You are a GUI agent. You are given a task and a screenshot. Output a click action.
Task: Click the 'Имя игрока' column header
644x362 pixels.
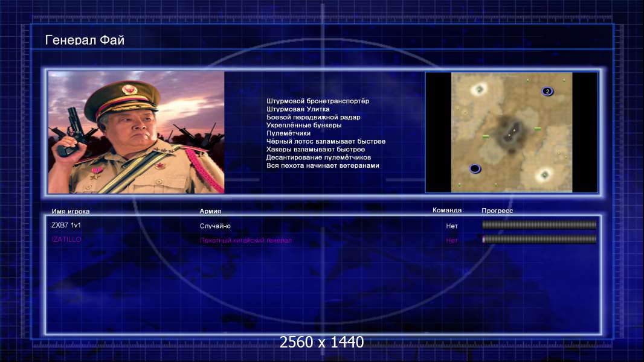[x=71, y=212]
